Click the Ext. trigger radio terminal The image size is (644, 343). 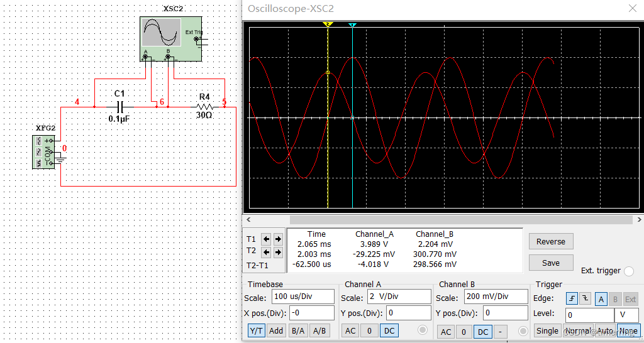point(629,271)
